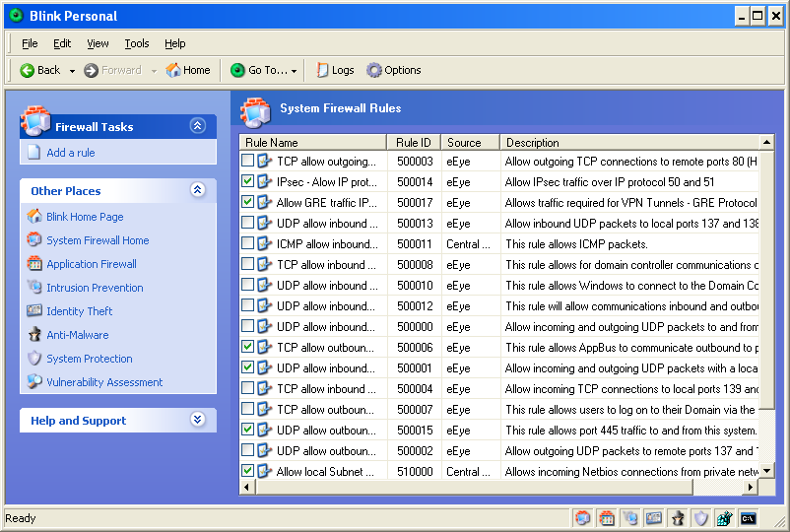Click the Identity Theft card icon in sidebar

click(x=34, y=311)
